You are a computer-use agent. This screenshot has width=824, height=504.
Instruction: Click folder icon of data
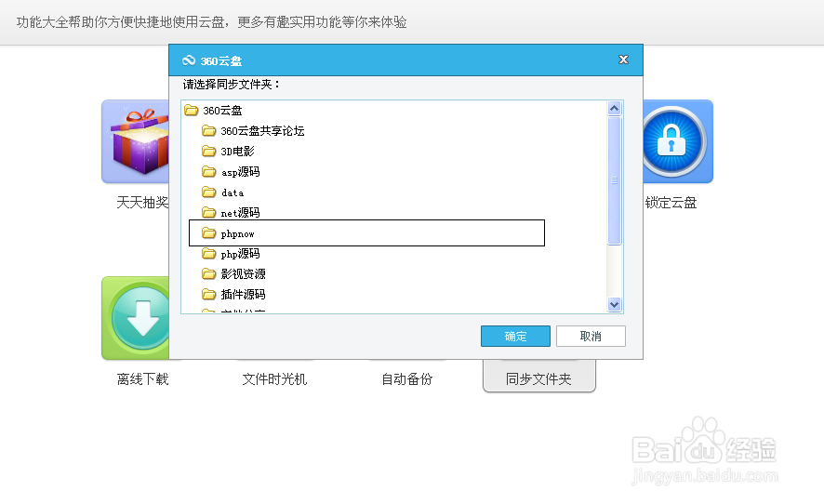(x=209, y=192)
